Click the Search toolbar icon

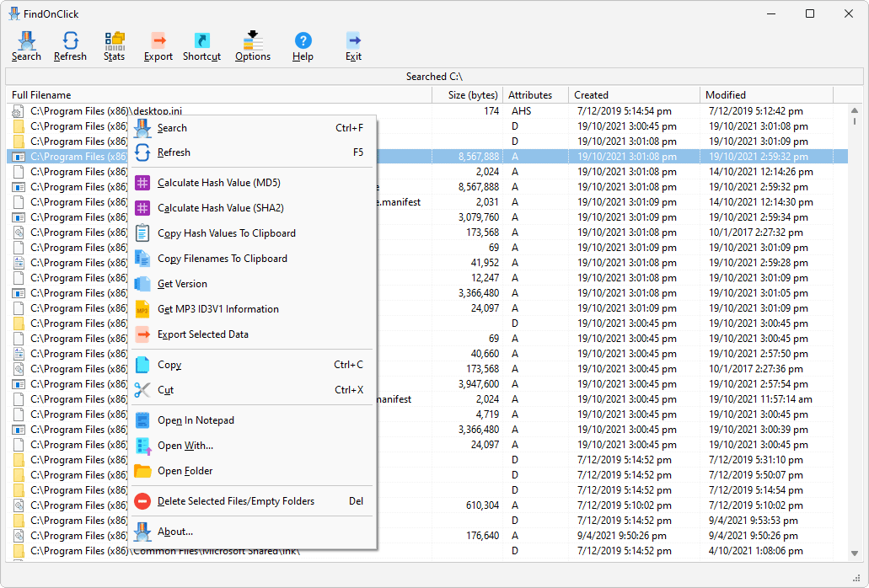26,41
